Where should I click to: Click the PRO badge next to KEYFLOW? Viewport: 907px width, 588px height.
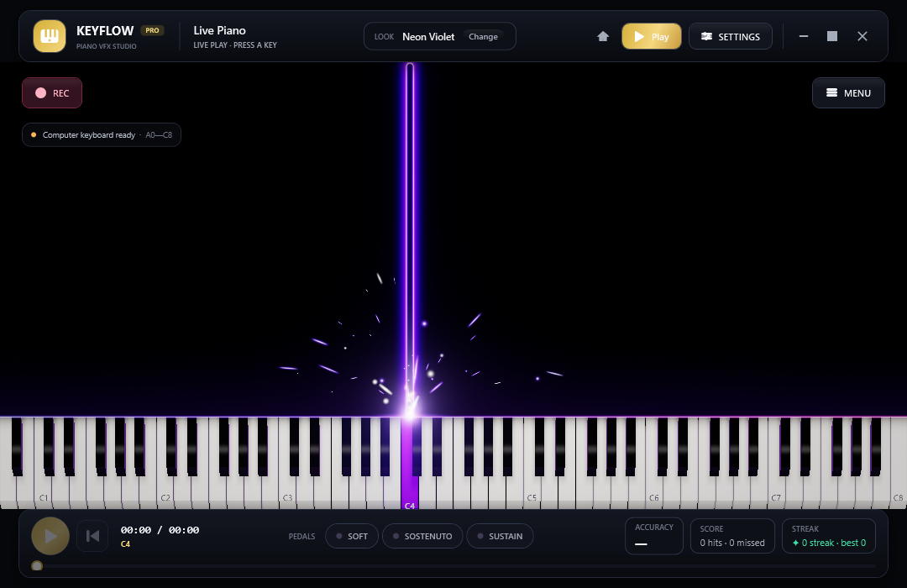[x=152, y=31]
